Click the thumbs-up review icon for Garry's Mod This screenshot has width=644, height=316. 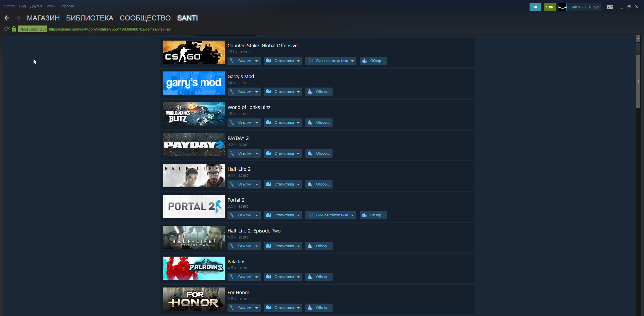coord(310,92)
